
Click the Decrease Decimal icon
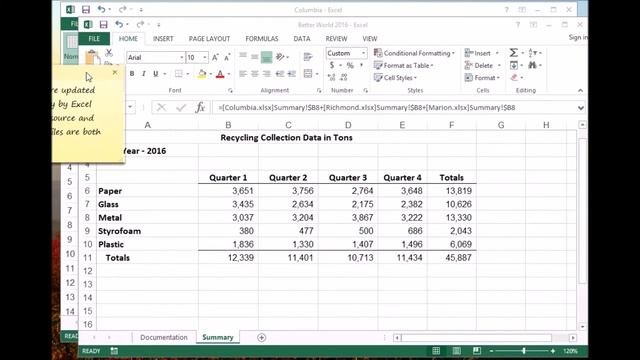[x=344, y=77]
